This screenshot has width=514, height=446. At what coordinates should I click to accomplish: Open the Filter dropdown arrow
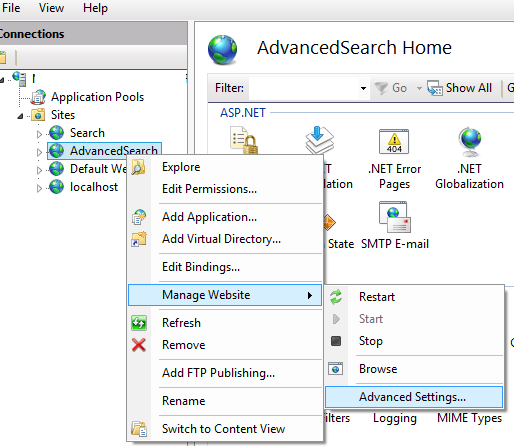tap(363, 88)
